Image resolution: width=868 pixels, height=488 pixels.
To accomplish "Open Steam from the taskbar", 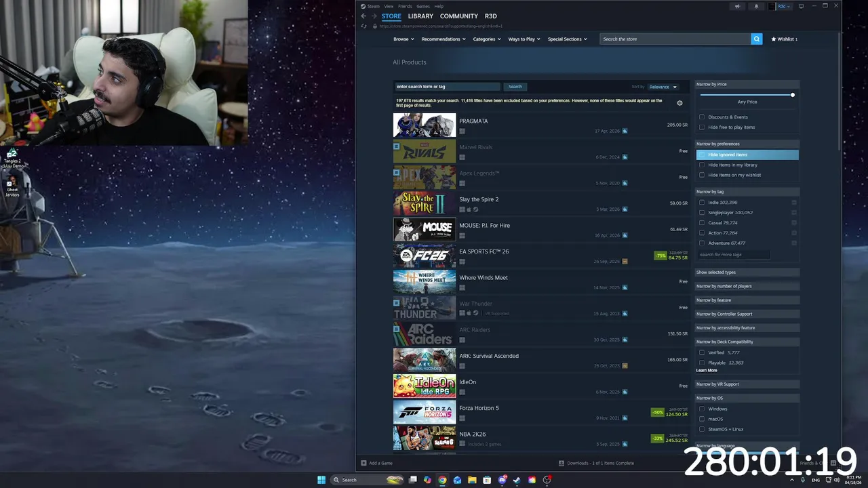I will pyautogui.click(x=517, y=480).
